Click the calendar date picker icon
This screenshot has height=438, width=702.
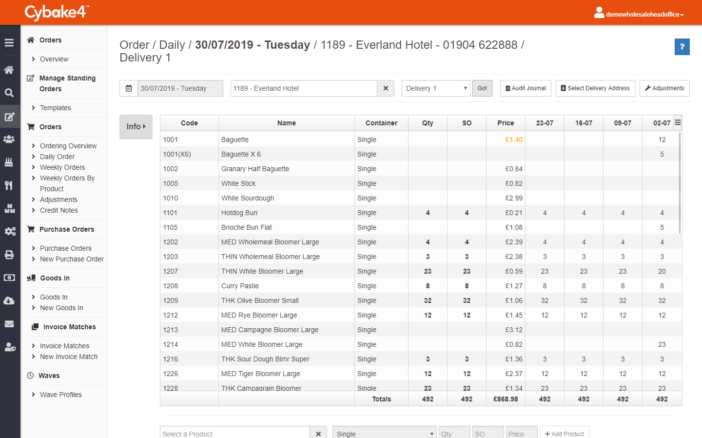[128, 88]
